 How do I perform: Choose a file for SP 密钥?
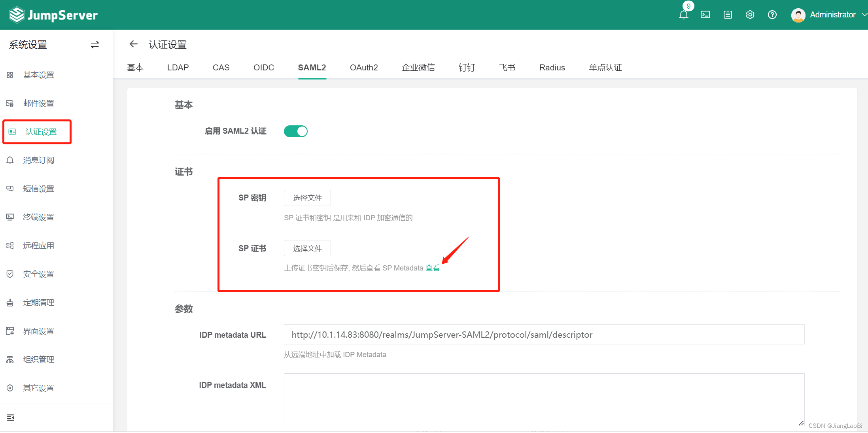point(307,198)
